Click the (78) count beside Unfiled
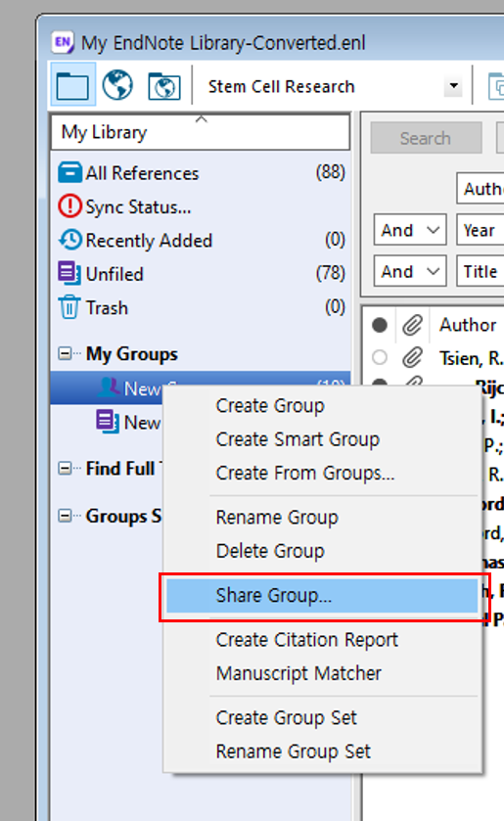The height and width of the screenshot is (821, 504). pos(330,273)
